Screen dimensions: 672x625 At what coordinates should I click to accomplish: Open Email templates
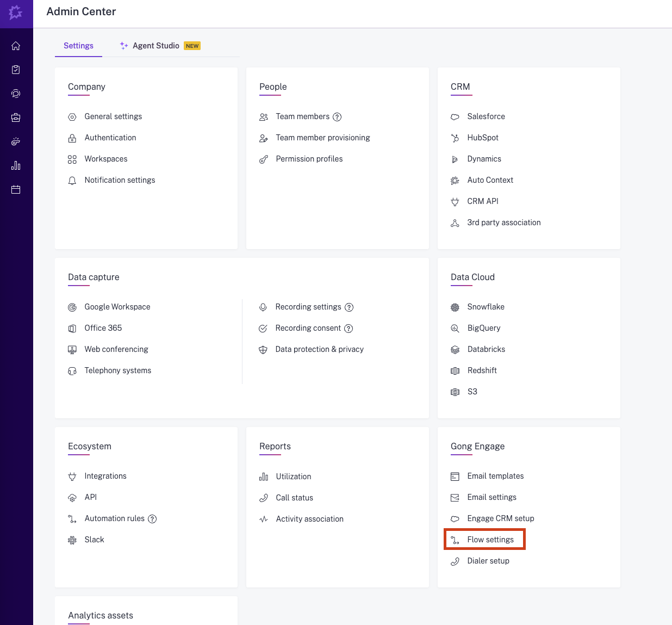click(x=495, y=476)
